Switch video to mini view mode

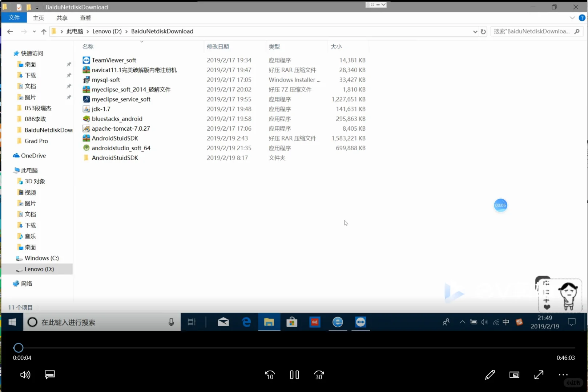[x=514, y=375]
